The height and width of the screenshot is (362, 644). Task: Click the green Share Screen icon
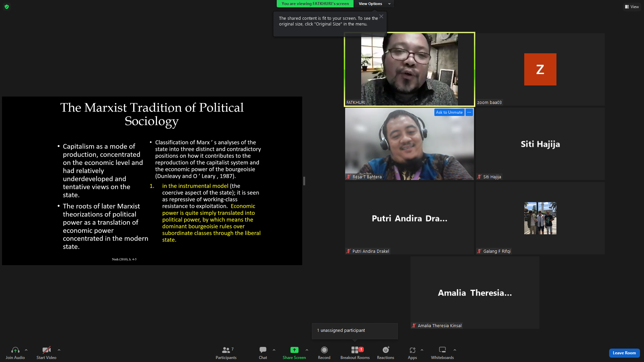tap(294, 350)
